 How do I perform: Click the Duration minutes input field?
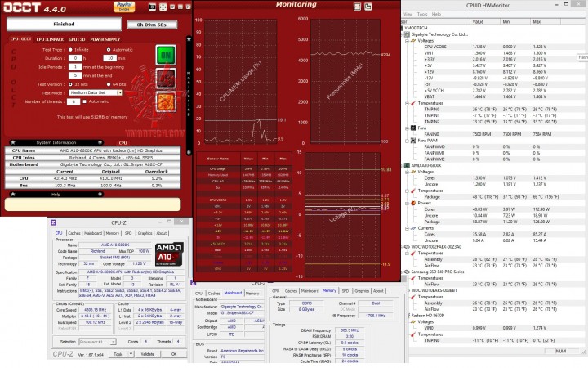110,58
